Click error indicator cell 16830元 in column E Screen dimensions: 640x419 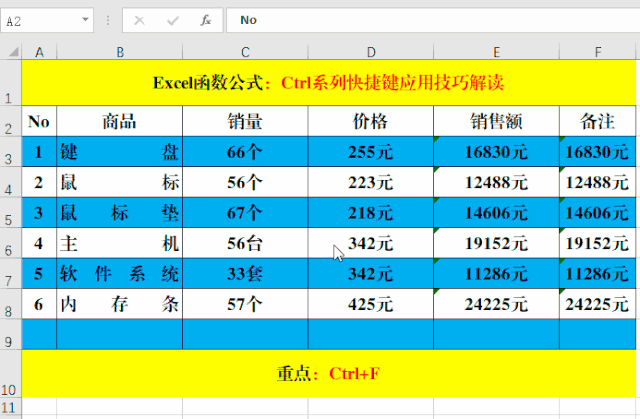(x=496, y=152)
